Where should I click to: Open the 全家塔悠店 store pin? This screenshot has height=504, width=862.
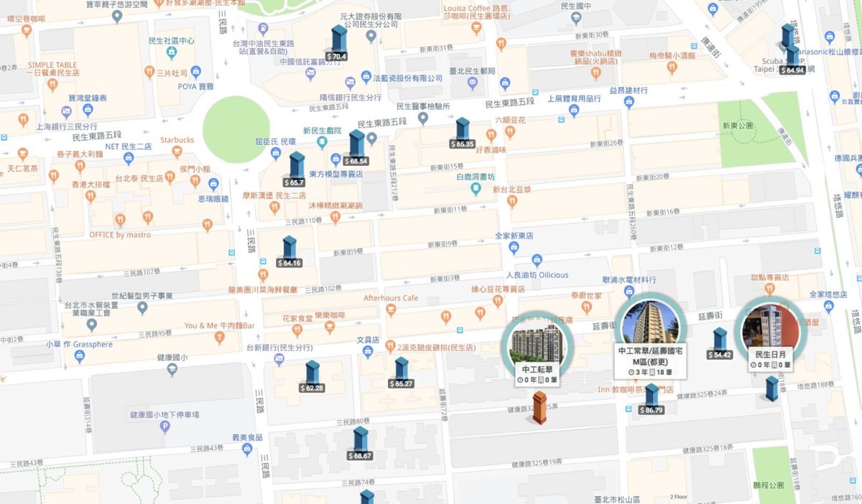[829, 307]
